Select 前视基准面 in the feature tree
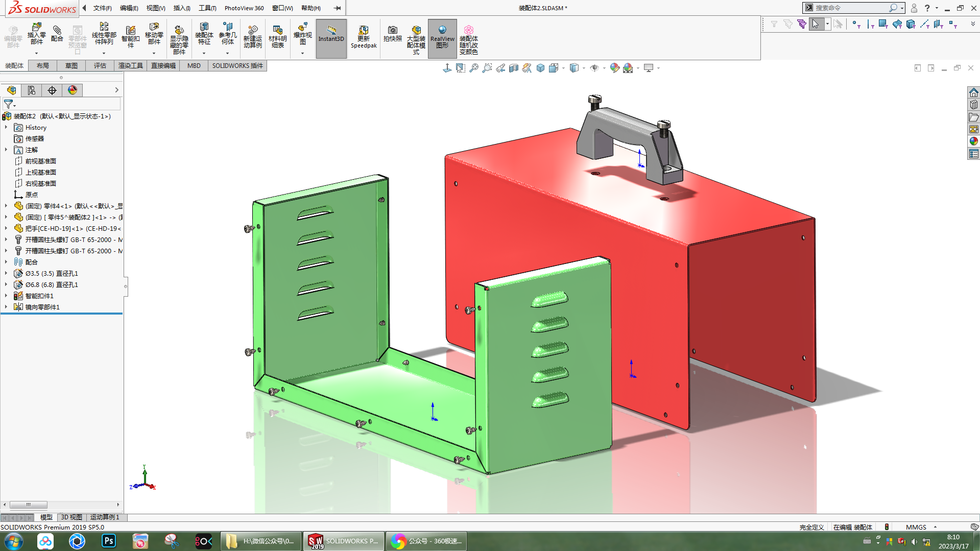Viewport: 980px width, 551px height. point(40,161)
